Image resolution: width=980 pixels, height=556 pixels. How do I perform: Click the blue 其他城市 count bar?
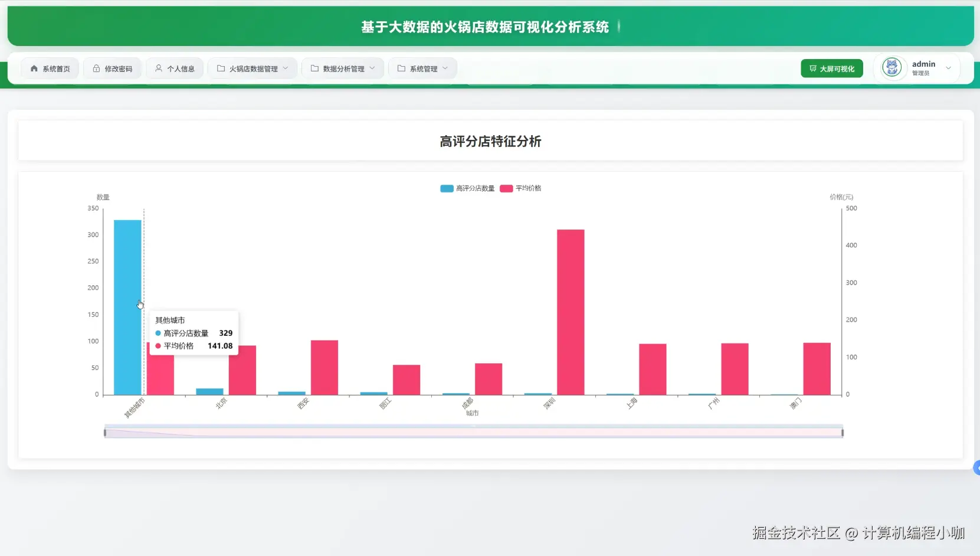pyautogui.click(x=127, y=307)
